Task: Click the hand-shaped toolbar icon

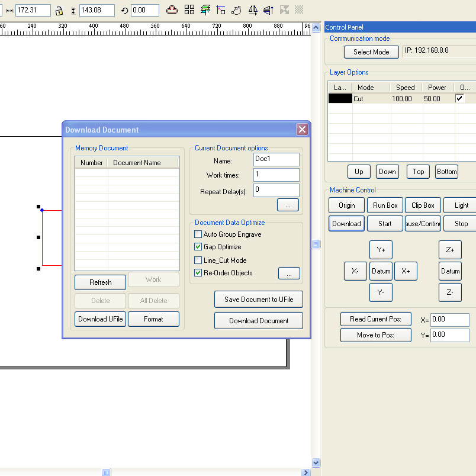Action: (237, 10)
